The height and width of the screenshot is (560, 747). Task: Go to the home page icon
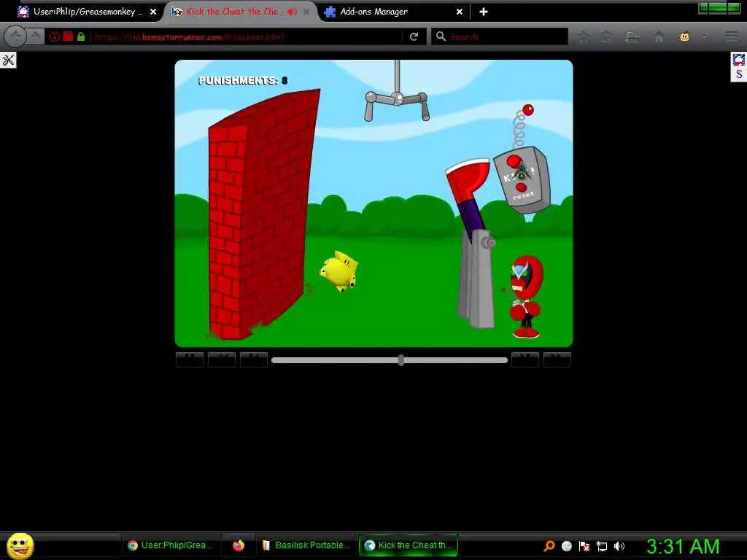pyautogui.click(x=659, y=36)
